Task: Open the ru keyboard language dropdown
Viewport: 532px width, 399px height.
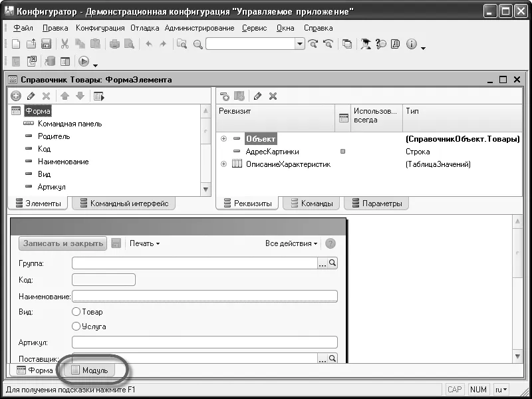Action: pos(501,390)
